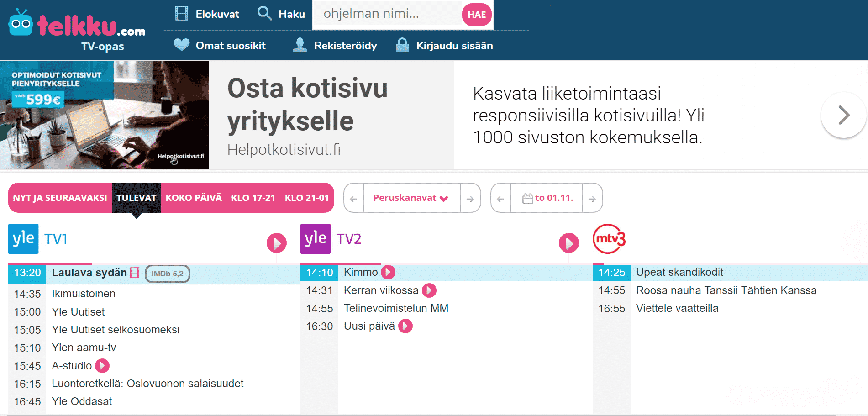Screen dimensions: 868x416
Task: Select the Klo 21-01 tab
Action: [x=307, y=198]
